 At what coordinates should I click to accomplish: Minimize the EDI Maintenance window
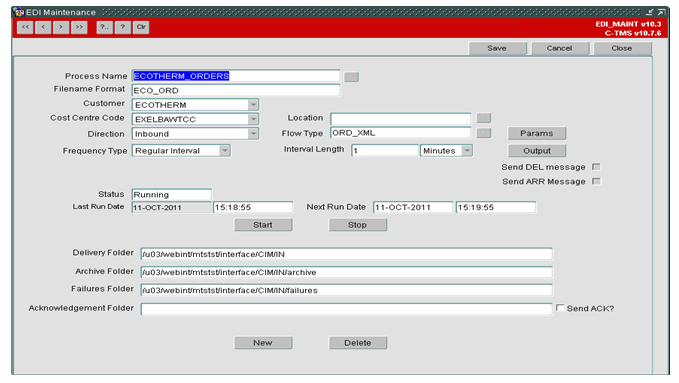click(x=650, y=12)
